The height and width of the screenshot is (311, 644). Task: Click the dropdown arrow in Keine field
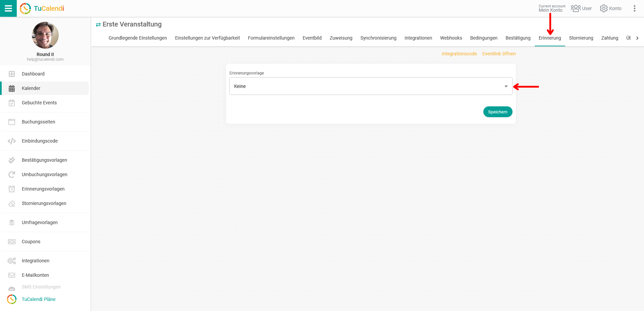tap(506, 86)
